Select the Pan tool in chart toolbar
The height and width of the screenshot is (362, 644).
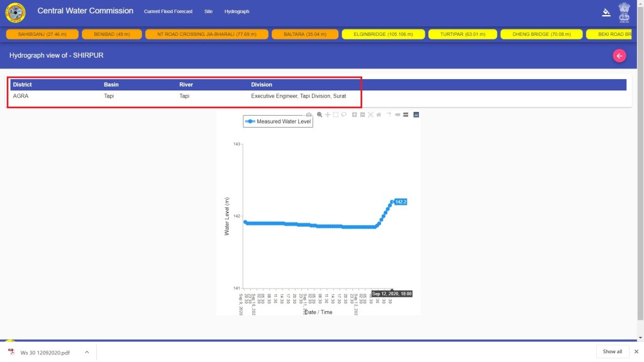pyautogui.click(x=328, y=114)
